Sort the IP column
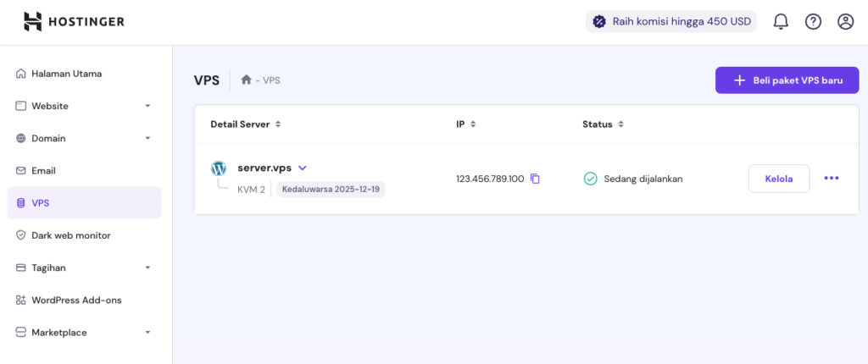The height and width of the screenshot is (364, 868). 473,124
